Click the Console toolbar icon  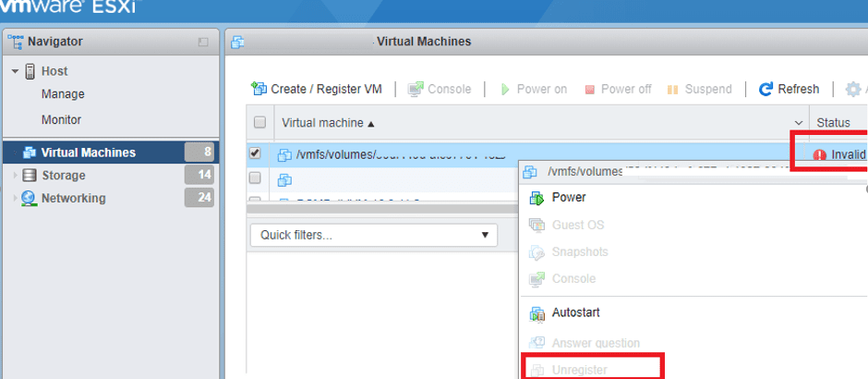click(x=416, y=90)
